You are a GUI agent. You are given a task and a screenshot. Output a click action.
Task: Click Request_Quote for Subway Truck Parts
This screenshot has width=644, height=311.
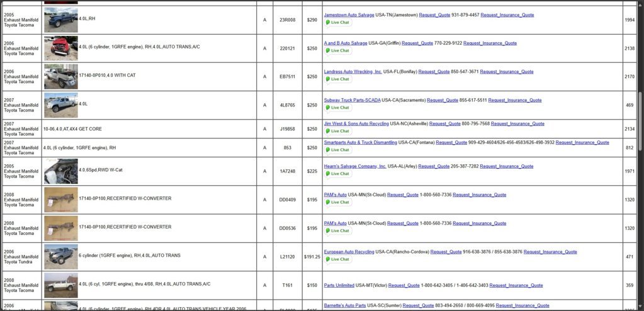(x=443, y=100)
